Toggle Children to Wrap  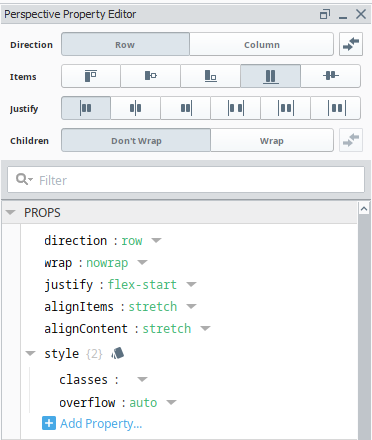(x=272, y=140)
